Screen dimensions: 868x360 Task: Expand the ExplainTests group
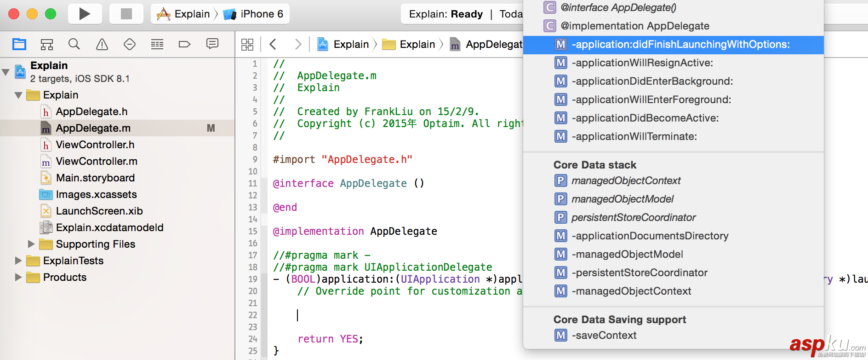click(x=18, y=261)
